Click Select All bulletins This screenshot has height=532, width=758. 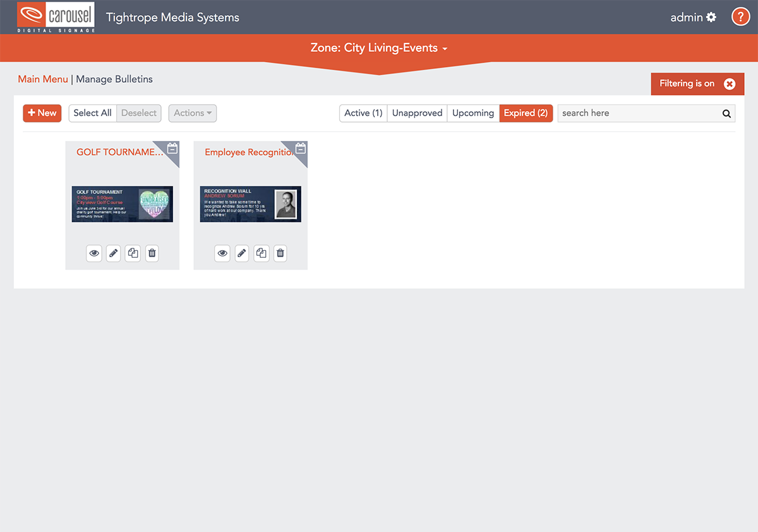pyautogui.click(x=92, y=113)
